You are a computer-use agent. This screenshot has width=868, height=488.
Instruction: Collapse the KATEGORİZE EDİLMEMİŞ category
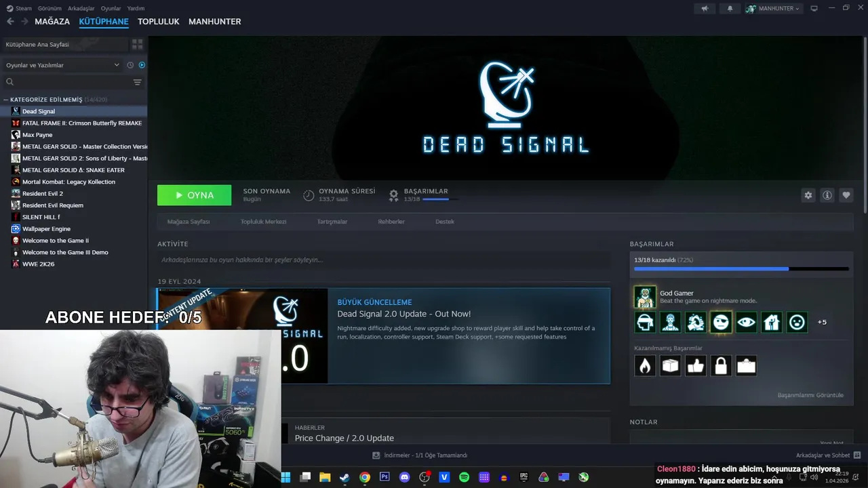6,100
